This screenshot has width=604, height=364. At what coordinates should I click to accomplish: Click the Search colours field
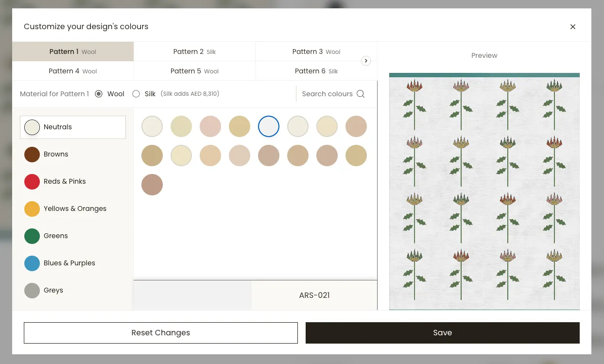point(333,94)
